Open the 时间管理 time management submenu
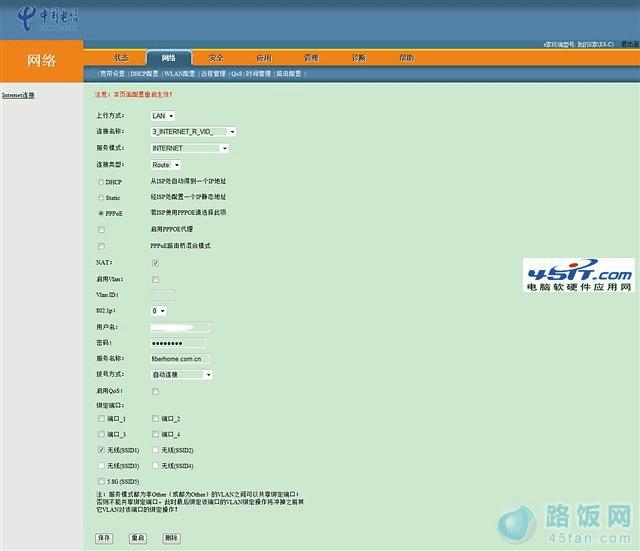640x551 pixels. [x=258, y=74]
